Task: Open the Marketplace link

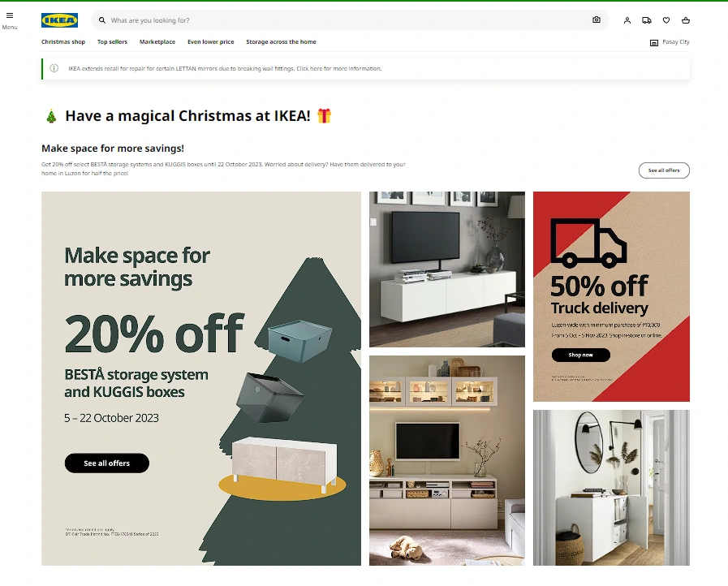Action: [x=157, y=41]
